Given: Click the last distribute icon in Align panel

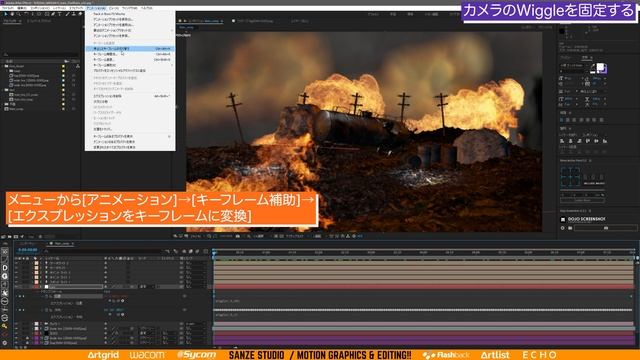Looking at the screenshot, I should click(604, 152).
